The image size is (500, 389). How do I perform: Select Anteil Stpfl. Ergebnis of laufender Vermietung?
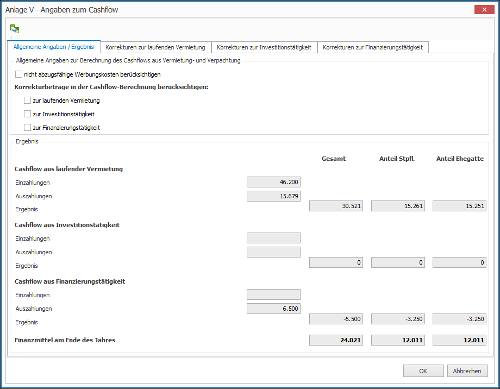click(x=398, y=206)
